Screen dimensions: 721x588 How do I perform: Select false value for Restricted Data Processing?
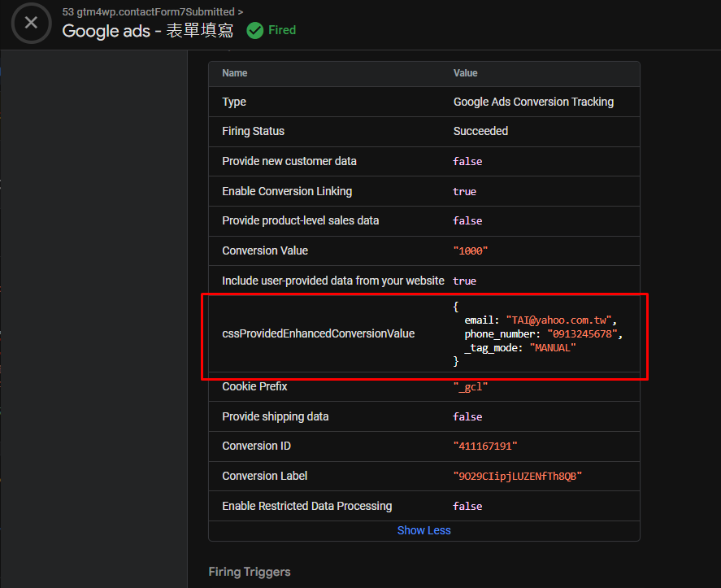coord(467,507)
